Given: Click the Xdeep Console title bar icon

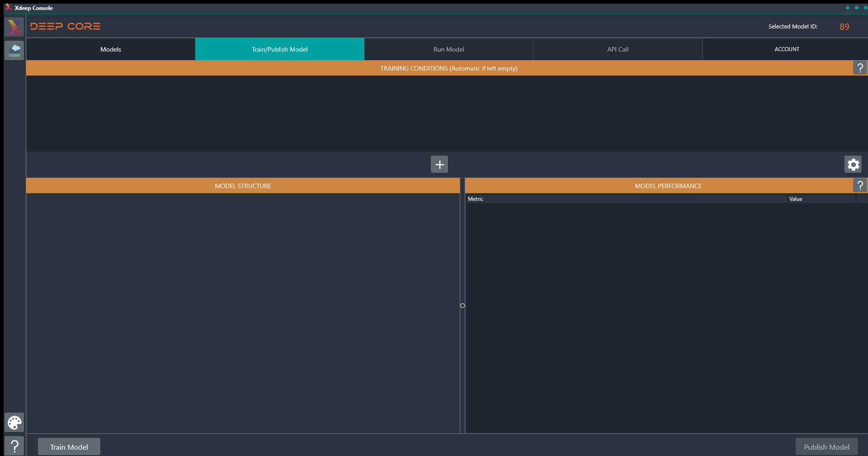Looking at the screenshot, I should coord(8,7).
